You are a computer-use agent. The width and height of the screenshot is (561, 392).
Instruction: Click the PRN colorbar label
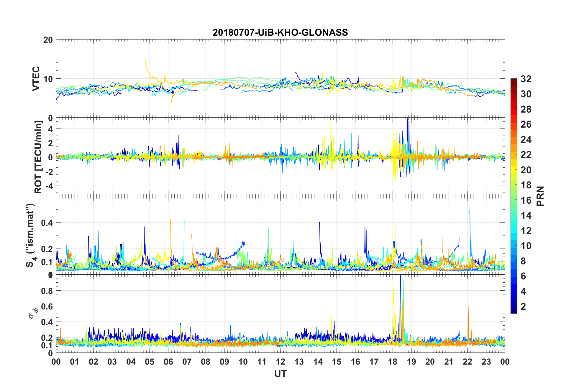[540, 196]
